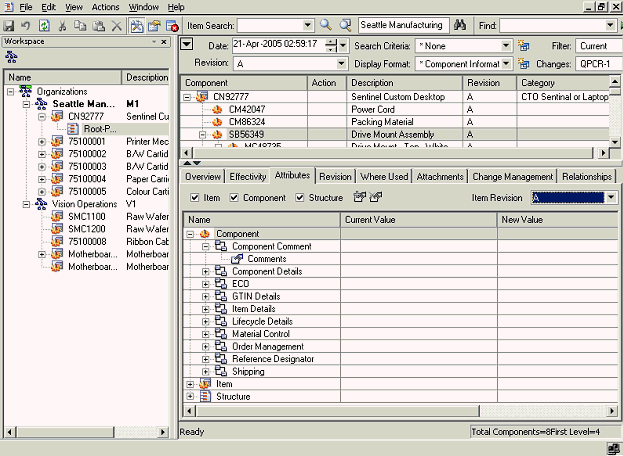This screenshot has width=623, height=456.
Task: Expand the Component Details node
Action: click(x=206, y=272)
